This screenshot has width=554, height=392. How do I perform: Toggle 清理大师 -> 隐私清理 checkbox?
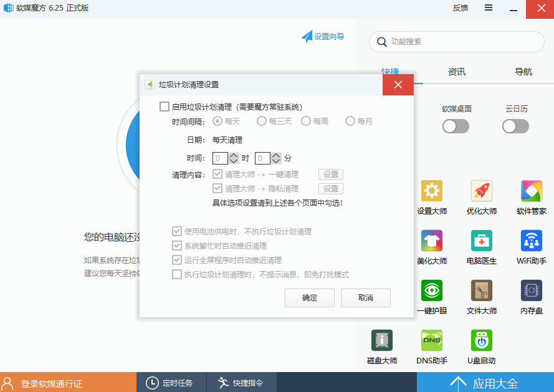click(x=217, y=188)
